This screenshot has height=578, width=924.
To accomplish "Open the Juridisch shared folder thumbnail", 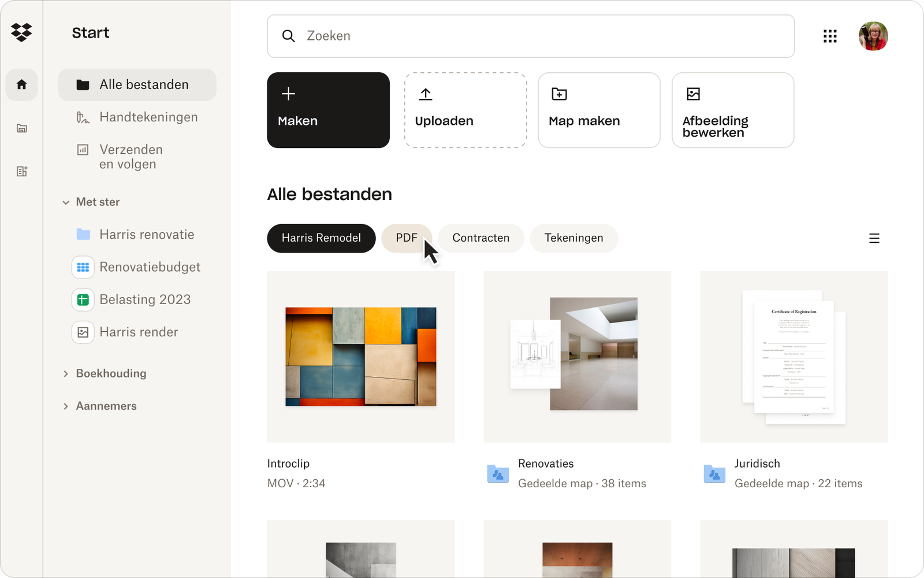I will (x=793, y=356).
